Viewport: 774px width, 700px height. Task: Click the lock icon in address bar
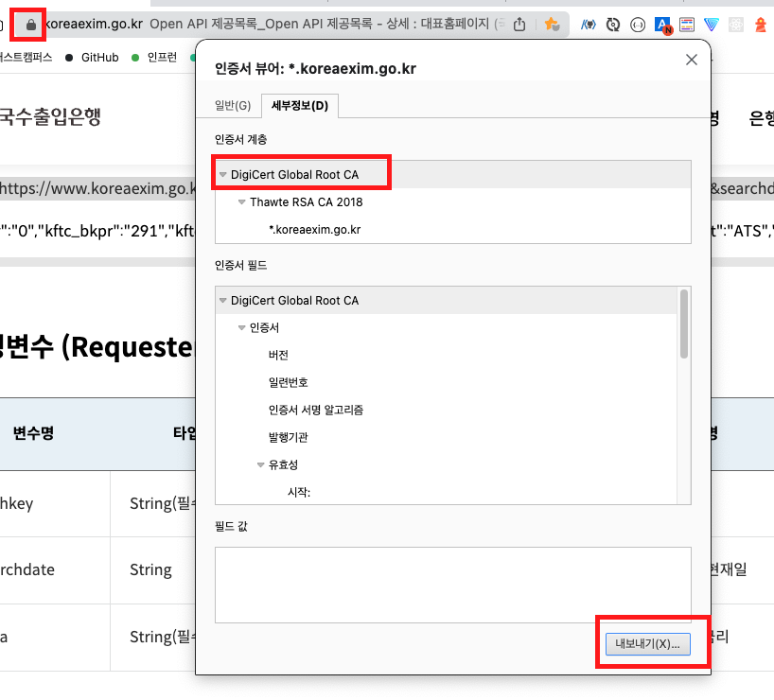pos(30,25)
